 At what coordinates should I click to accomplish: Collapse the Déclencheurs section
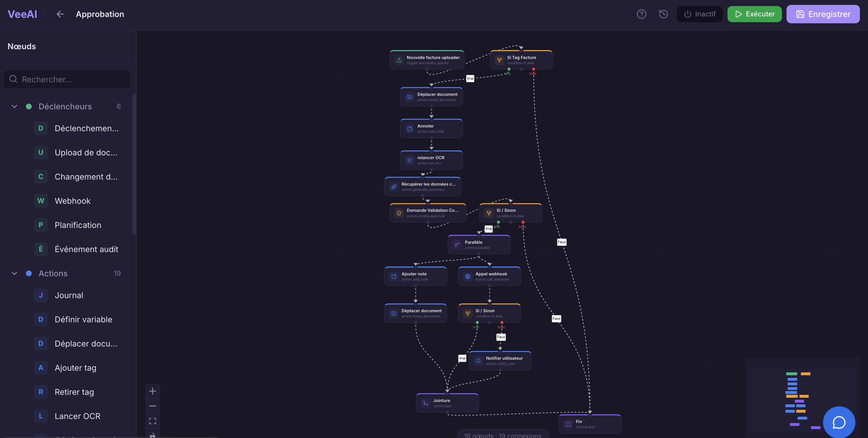pyautogui.click(x=14, y=106)
